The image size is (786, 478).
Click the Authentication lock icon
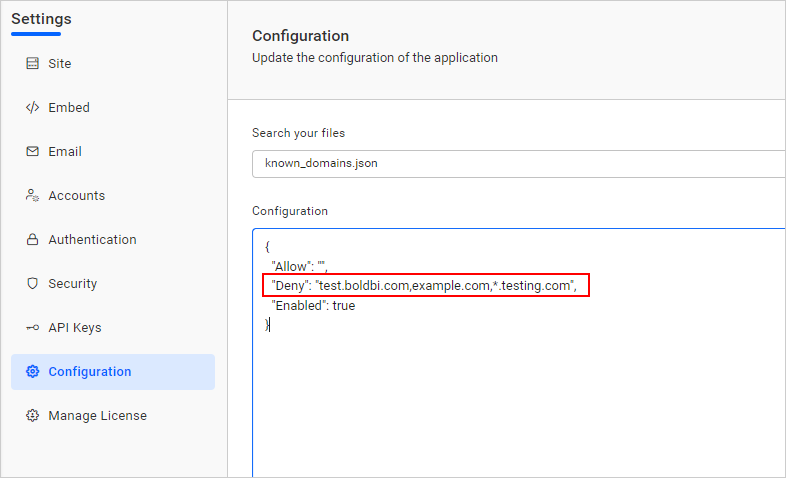(x=33, y=240)
